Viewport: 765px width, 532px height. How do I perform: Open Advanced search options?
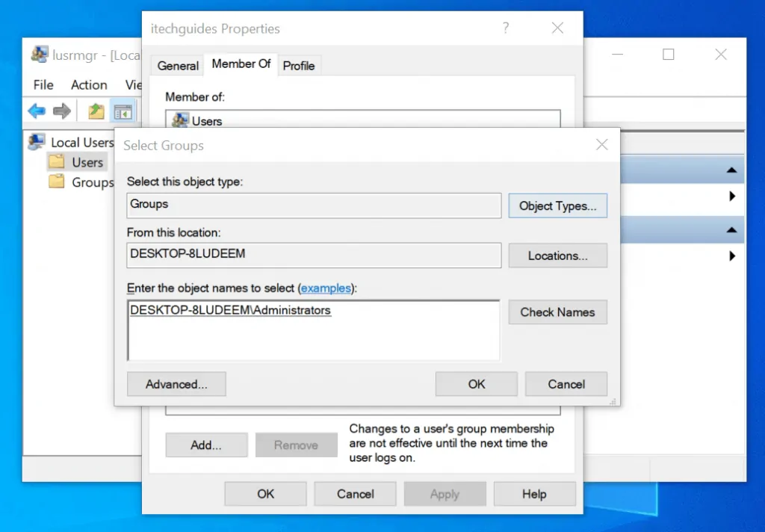[176, 384]
